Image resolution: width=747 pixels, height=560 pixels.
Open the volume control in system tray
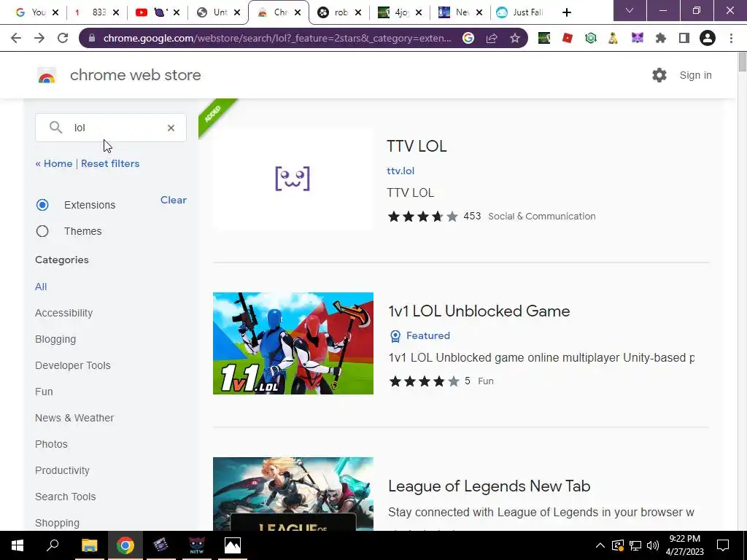point(653,545)
